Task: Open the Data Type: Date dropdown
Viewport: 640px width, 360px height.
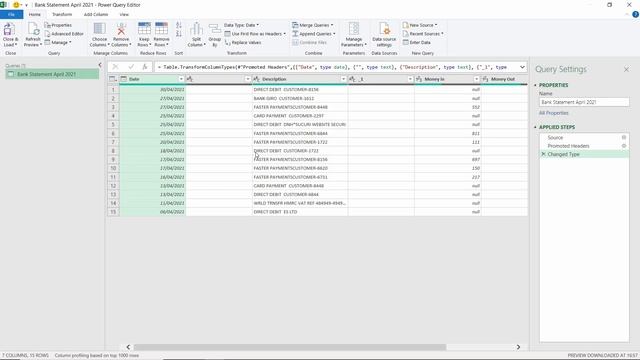Action: (241, 25)
